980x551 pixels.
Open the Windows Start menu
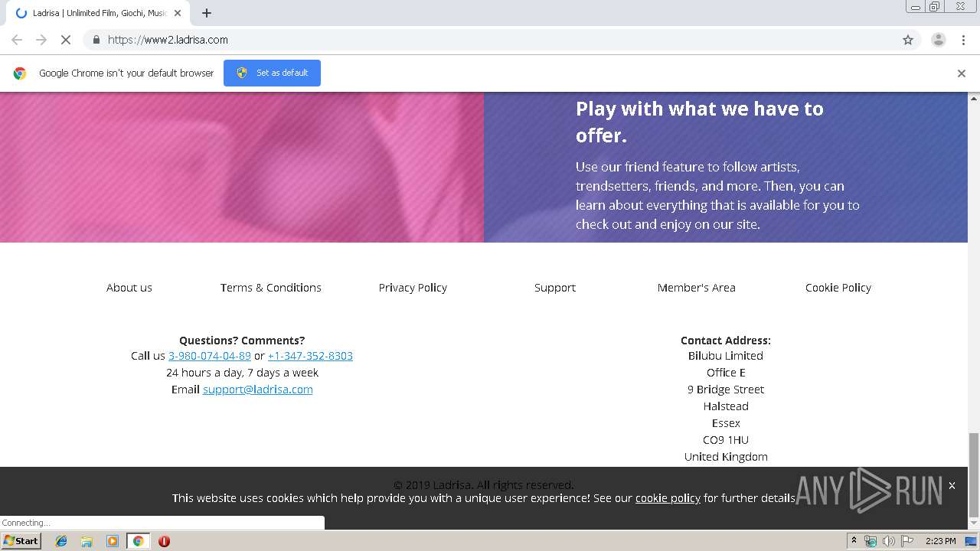pos(21,541)
